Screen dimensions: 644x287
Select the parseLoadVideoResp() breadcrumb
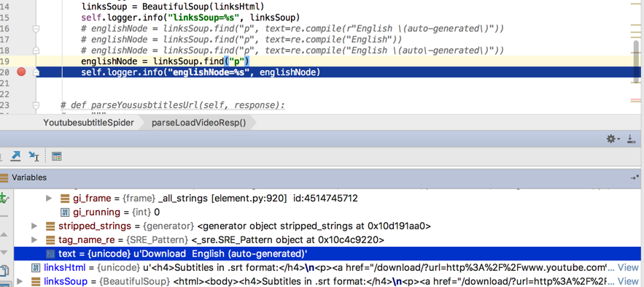pyautogui.click(x=199, y=123)
